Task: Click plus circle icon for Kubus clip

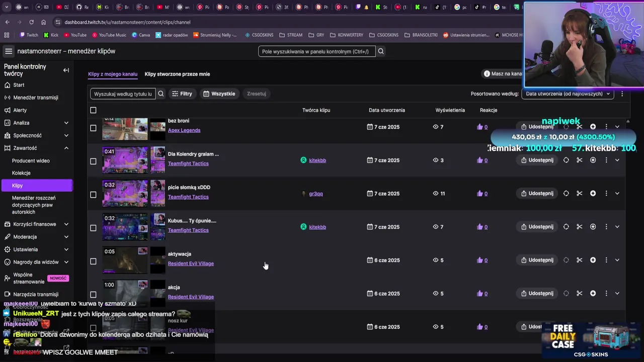Action: (x=593, y=227)
